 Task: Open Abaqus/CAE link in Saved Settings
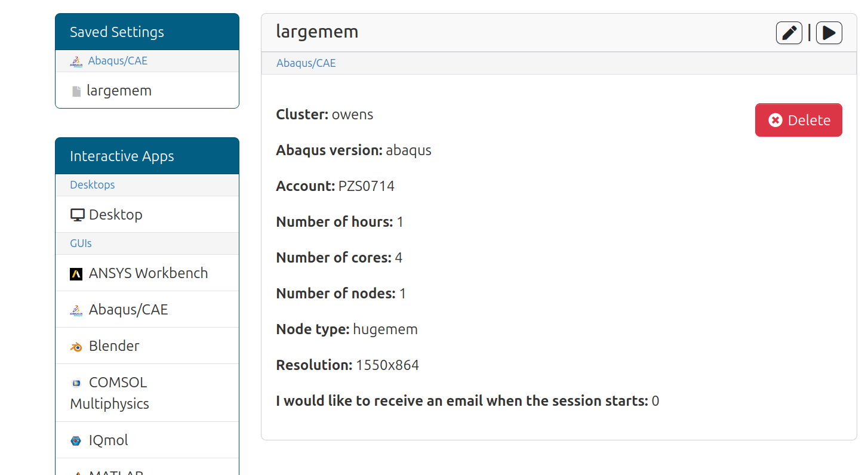[x=118, y=60]
